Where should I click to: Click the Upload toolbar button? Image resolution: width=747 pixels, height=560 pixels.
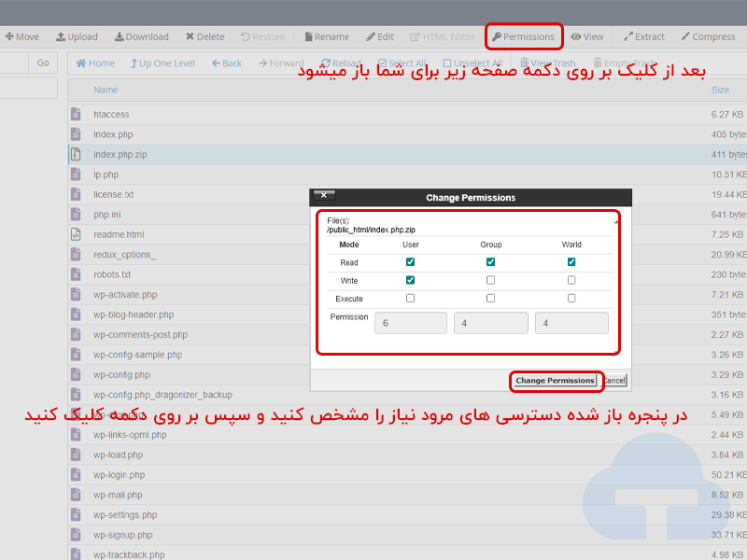pyautogui.click(x=77, y=36)
